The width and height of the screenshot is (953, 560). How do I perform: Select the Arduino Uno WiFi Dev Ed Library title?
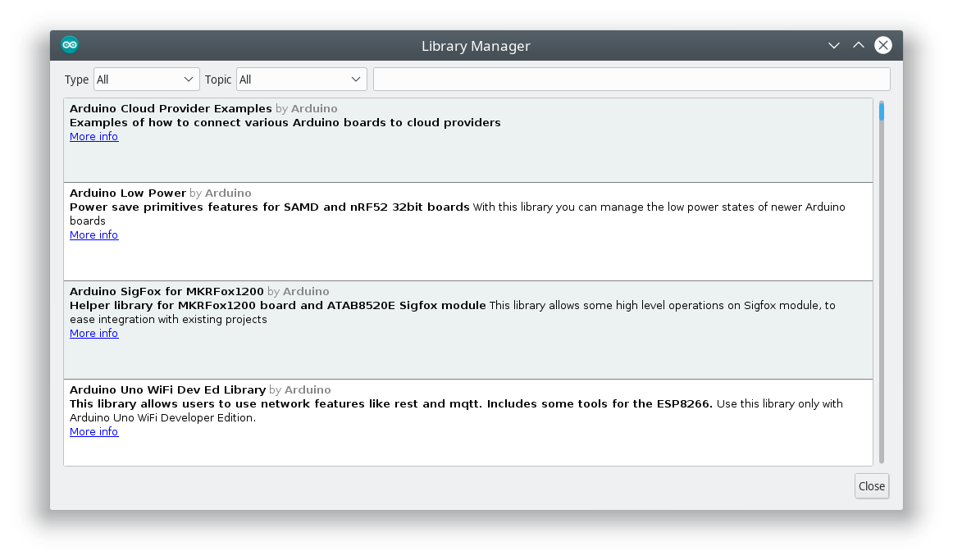coord(168,390)
